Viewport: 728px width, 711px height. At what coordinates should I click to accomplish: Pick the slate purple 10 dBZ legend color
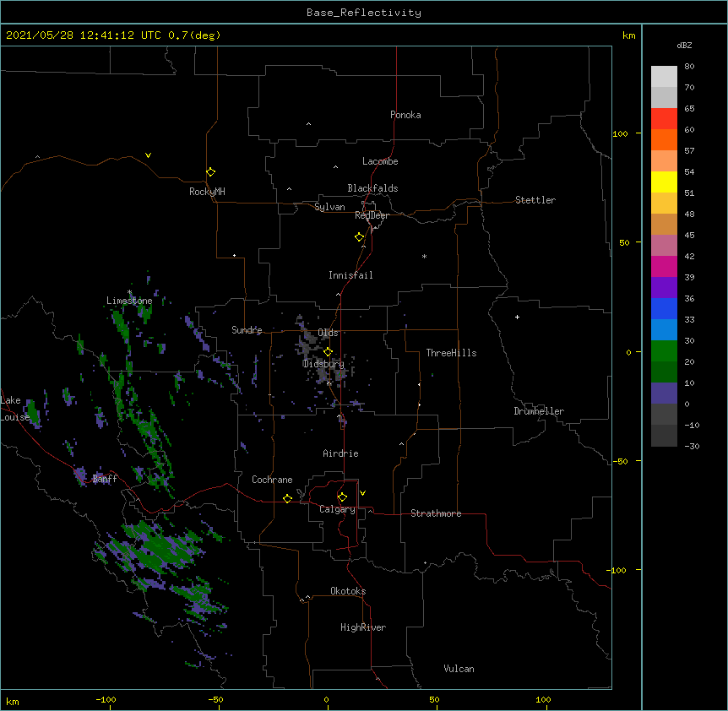(x=664, y=393)
